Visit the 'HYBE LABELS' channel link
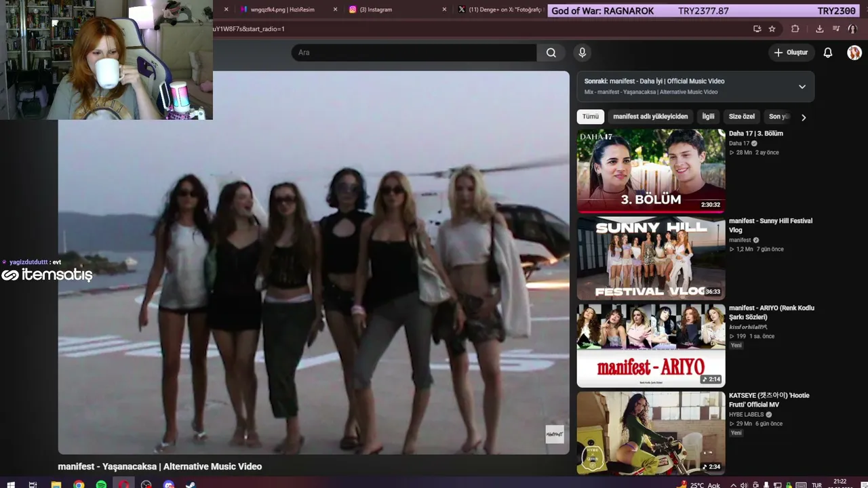This screenshot has width=868, height=488. 747,415
